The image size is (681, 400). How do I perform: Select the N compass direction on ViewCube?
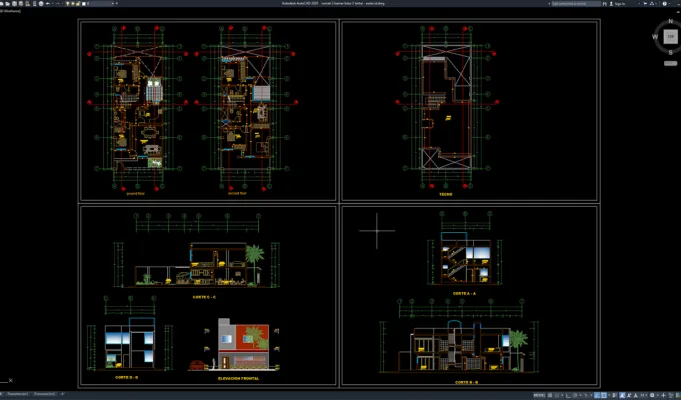point(671,21)
